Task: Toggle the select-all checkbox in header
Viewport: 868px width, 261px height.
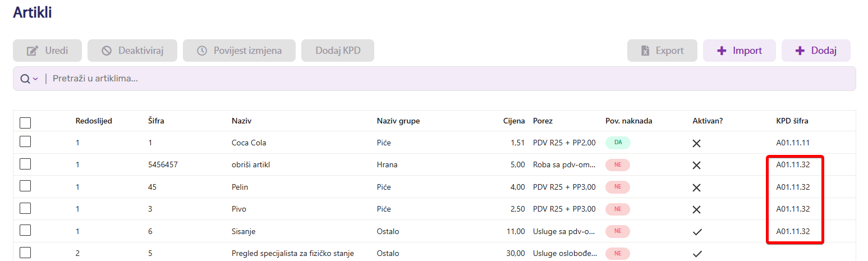Action: (x=25, y=122)
